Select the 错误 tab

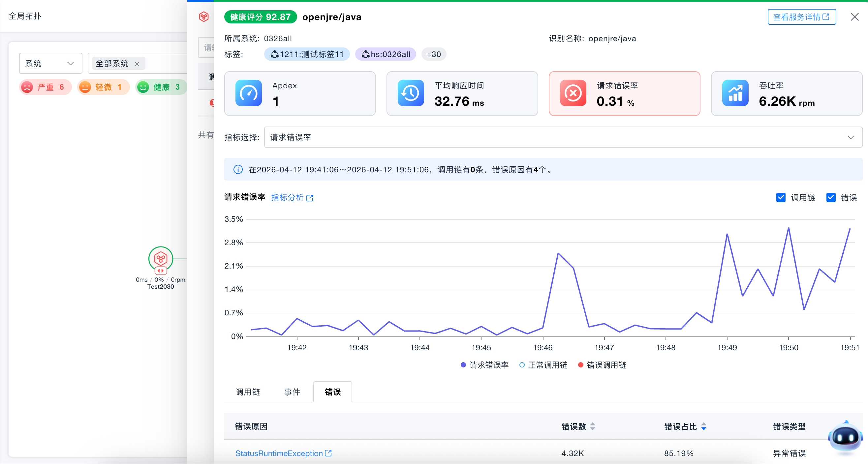tap(332, 392)
